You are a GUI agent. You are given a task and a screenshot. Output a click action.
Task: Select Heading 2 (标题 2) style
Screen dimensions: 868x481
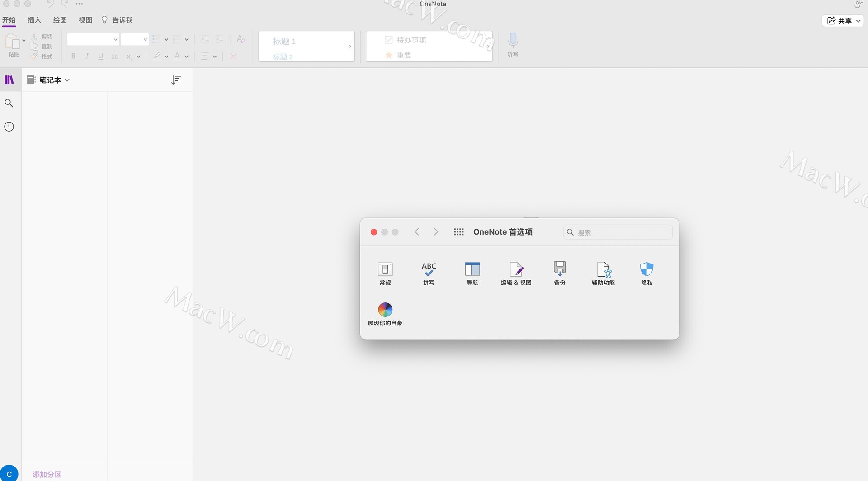pyautogui.click(x=283, y=57)
